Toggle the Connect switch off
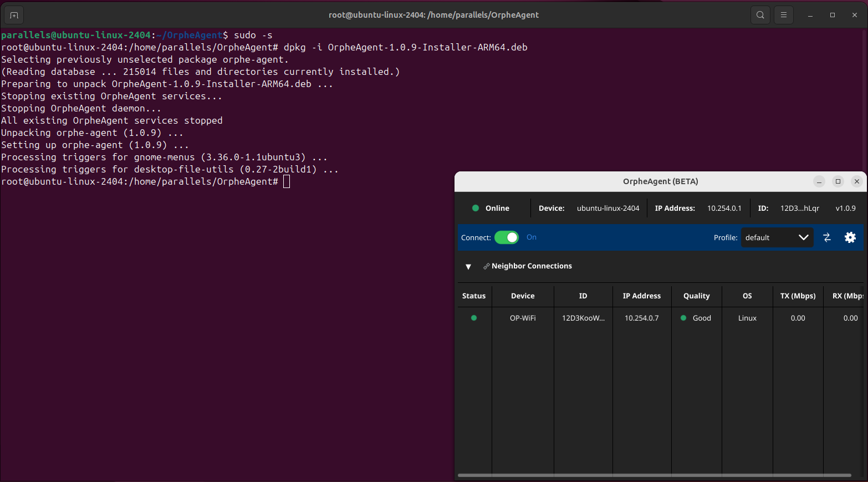This screenshot has height=482, width=868. [x=506, y=237]
